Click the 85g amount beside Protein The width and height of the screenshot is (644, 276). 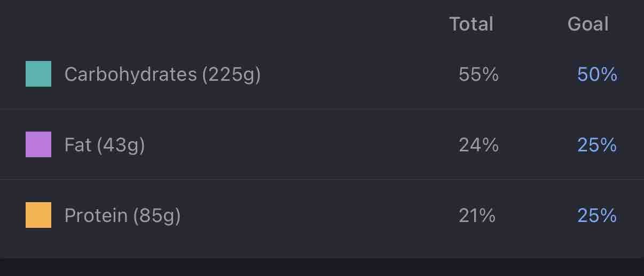point(156,216)
